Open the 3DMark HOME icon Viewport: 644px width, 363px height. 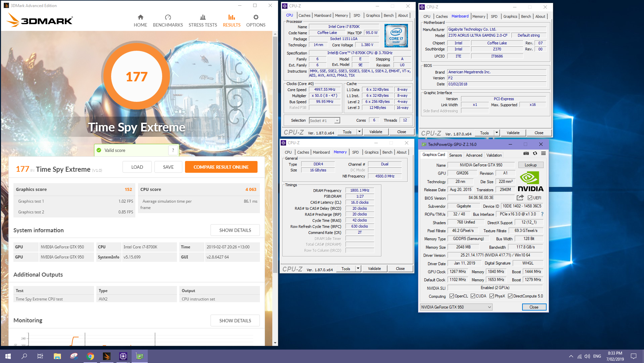[x=140, y=17]
